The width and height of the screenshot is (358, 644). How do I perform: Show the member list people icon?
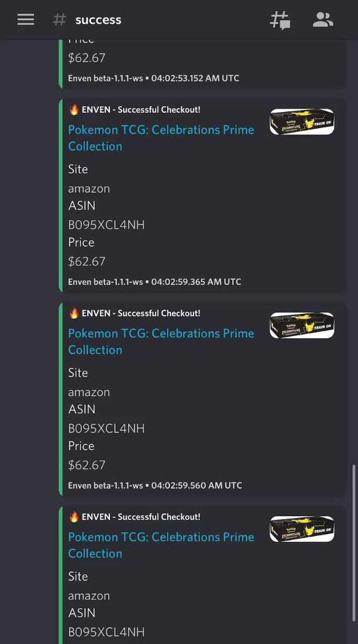[323, 20]
